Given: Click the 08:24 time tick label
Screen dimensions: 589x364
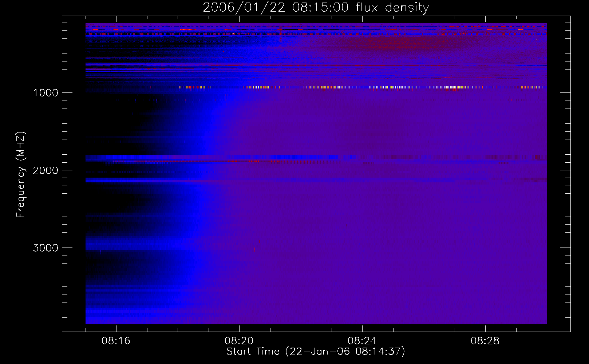Looking at the screenshot, I should 362,341.
